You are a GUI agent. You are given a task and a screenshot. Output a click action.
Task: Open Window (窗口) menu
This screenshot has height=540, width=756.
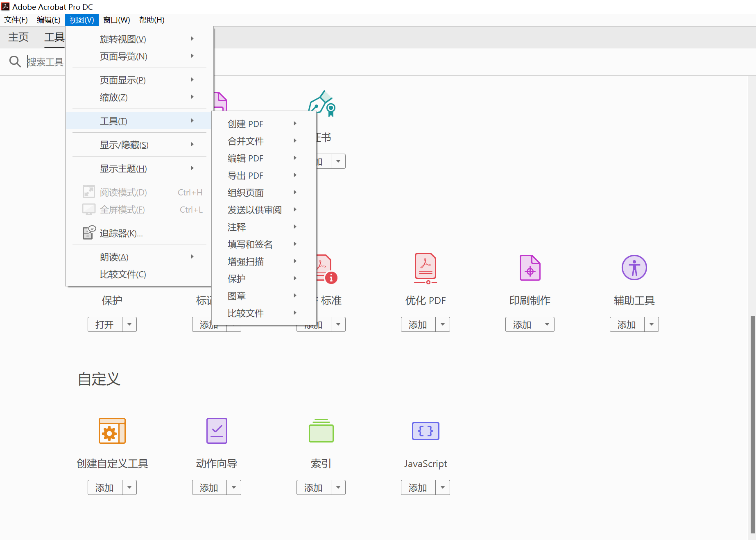(116, 20)
